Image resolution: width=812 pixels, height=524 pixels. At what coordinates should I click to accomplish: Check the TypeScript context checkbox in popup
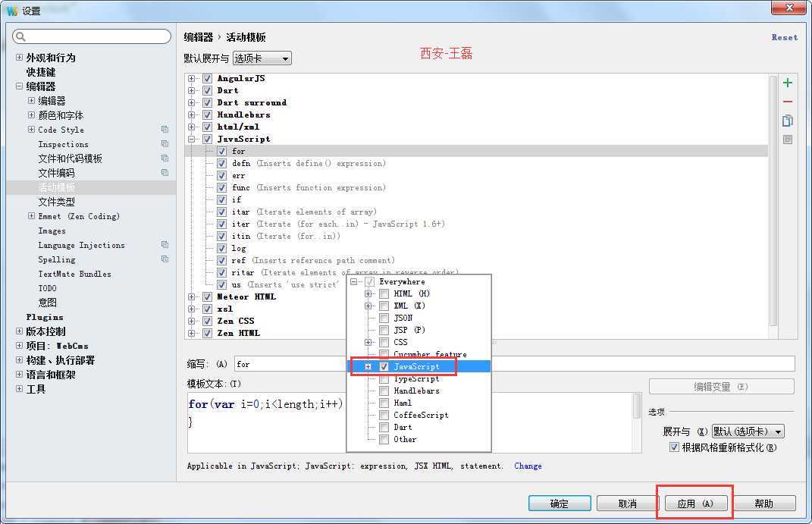384,379
